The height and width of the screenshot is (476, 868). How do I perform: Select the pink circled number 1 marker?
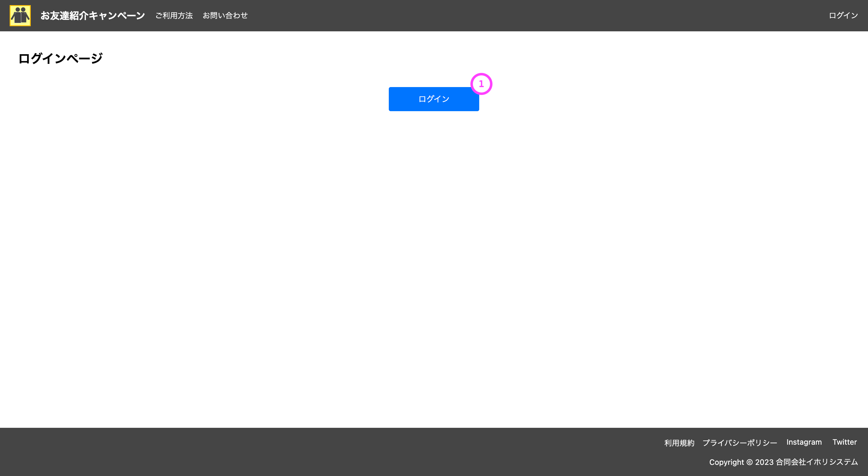point(481,84)
